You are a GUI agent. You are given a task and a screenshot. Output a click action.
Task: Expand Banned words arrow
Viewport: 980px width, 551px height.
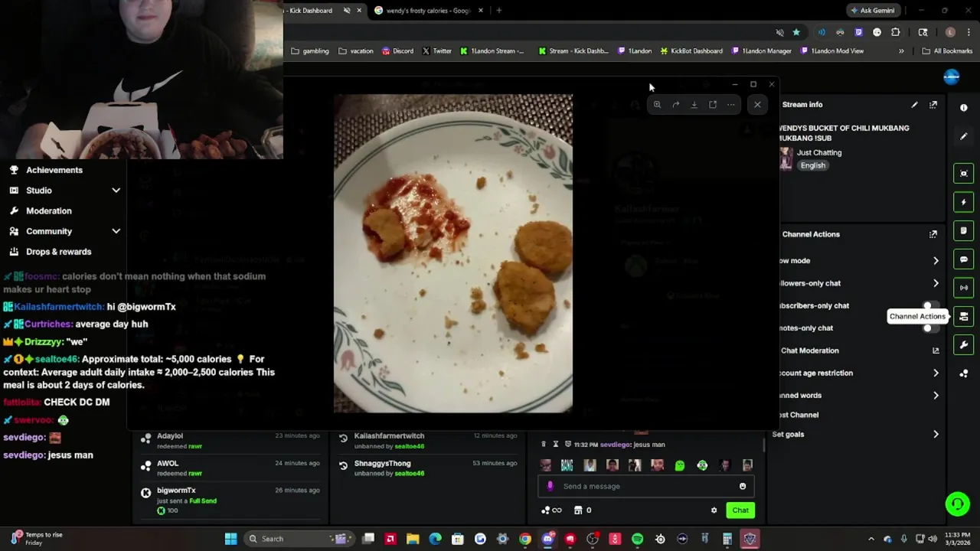coord(936,396)
